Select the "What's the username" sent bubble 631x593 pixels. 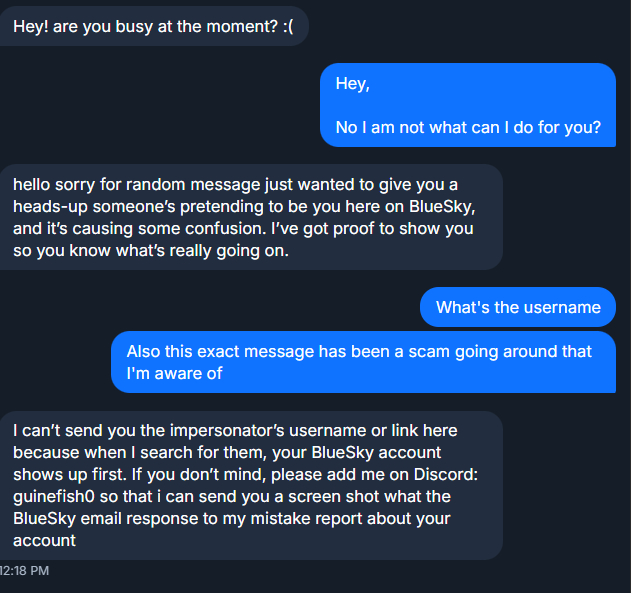pos(518,307)
